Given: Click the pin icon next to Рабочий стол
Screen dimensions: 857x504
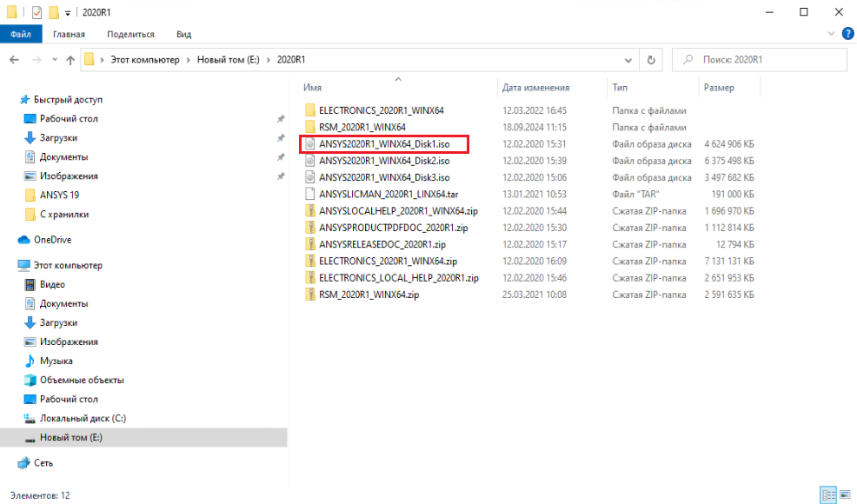Looking at the screenshot, I should point(281,119).
